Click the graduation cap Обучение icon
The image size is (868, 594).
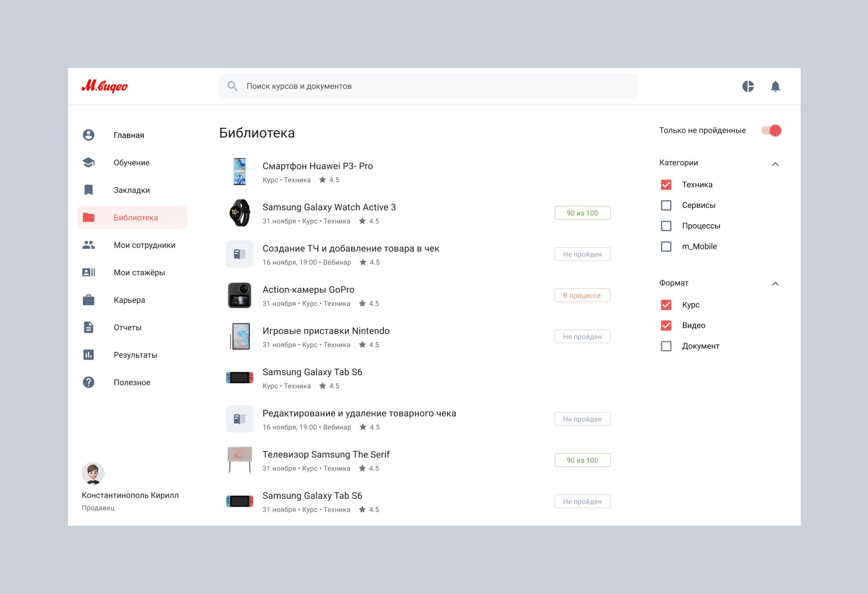[x=89, y=162]
